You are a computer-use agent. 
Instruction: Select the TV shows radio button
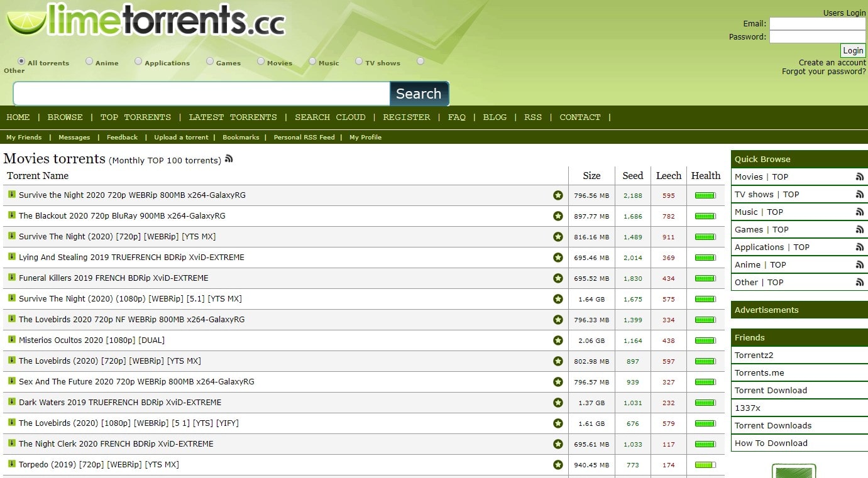[359, 61]
